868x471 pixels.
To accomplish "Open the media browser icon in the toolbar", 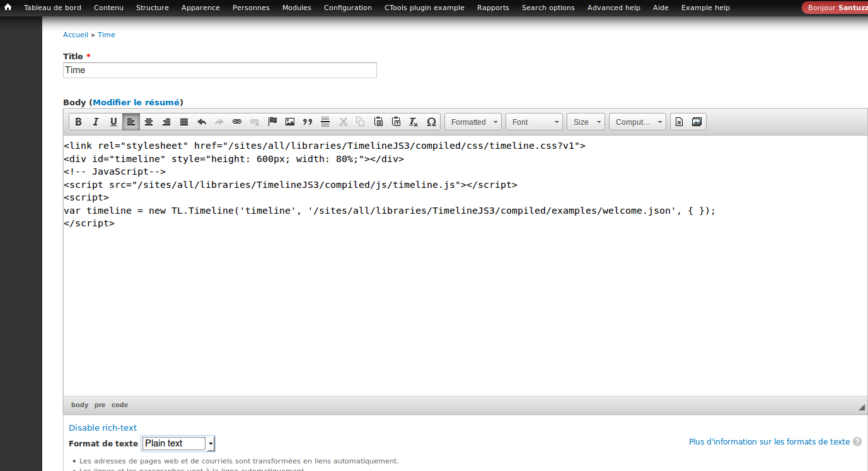I will [697, 122].
